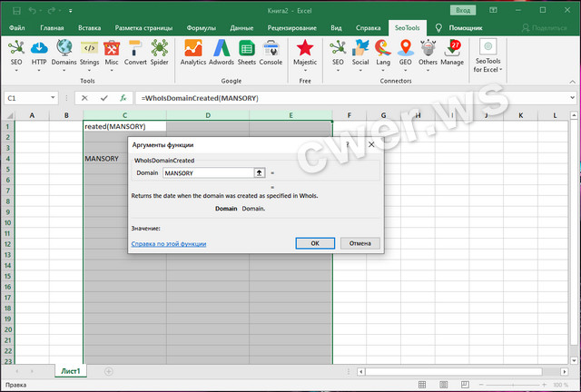The width and height of the screenshot is (581, 392).
Task: Switch to the Рецензирование tab
Action: click(292, 28)
